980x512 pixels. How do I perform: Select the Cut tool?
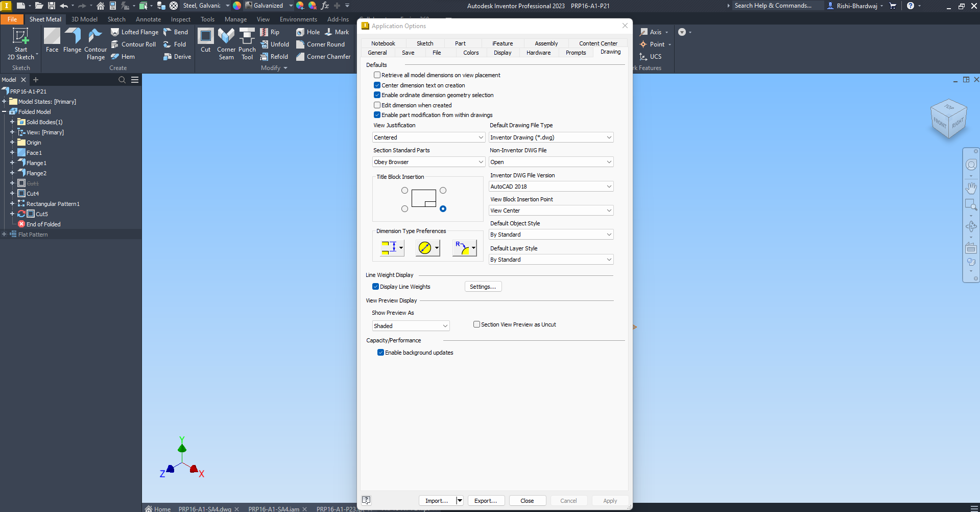206,40
